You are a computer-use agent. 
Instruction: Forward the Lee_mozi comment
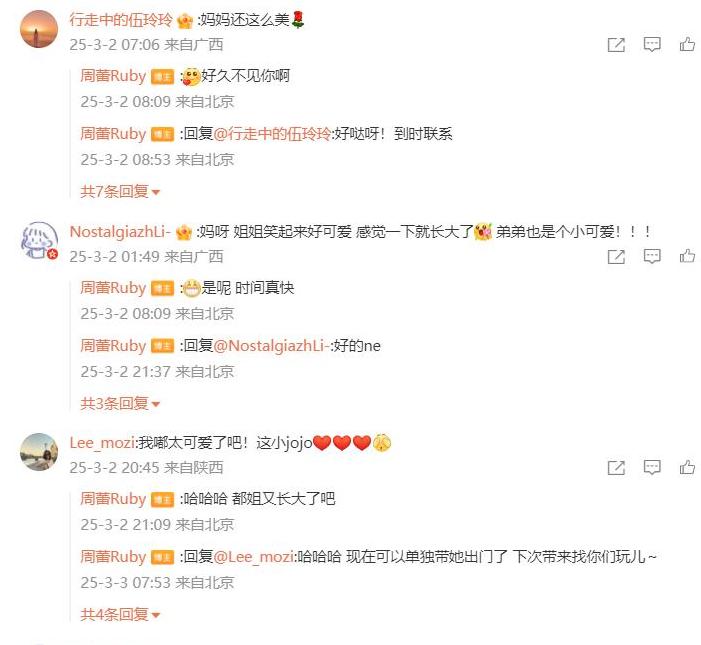click(616, 468)
